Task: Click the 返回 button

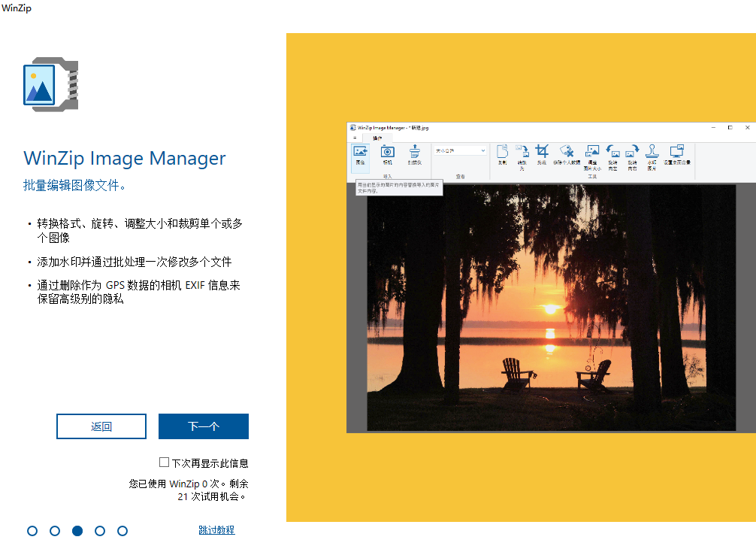Action: 101,426
